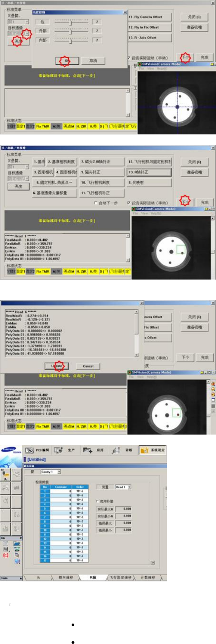Open the 系统设定 toolbar section
This screenshot has width=216, height=644.
153,449
